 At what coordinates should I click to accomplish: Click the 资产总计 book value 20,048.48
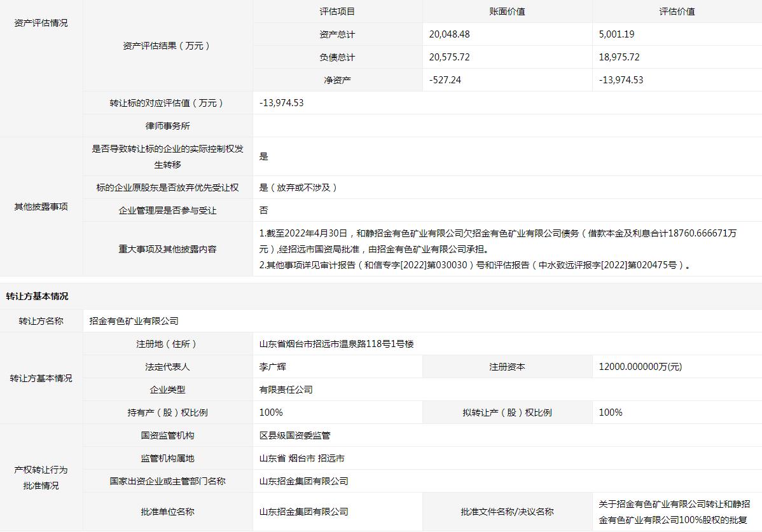click(x=449, y=34)
